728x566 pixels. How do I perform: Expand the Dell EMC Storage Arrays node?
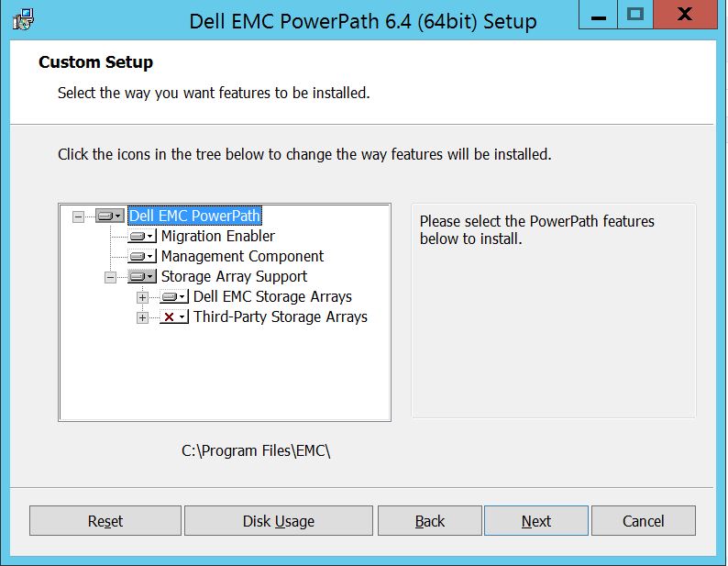pos(142,297)
